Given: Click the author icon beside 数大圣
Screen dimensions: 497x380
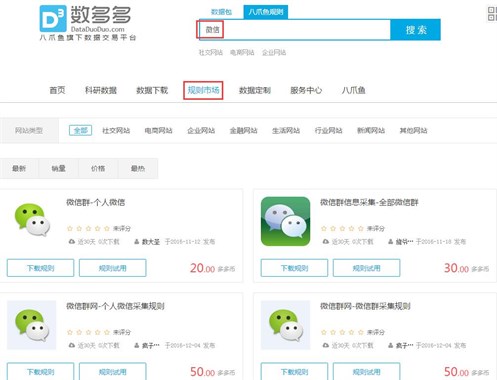Looking at the screenshot, I should 136,242.
